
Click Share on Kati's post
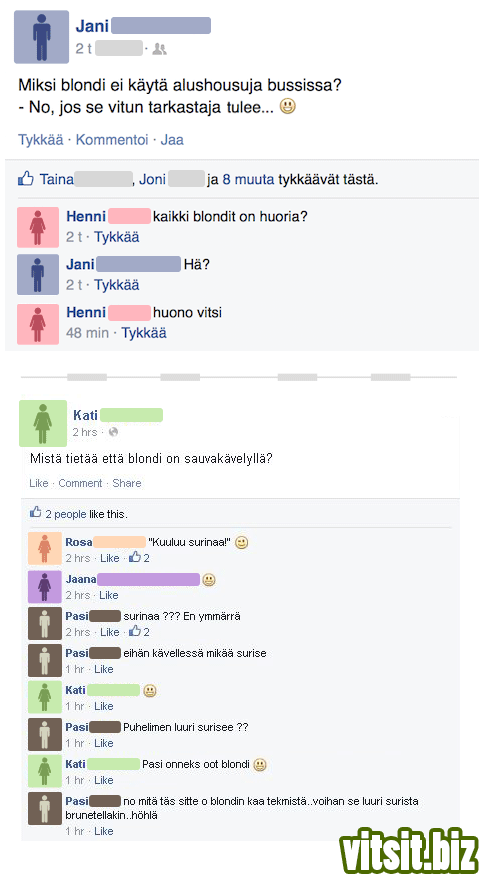(x=127, y=483)
